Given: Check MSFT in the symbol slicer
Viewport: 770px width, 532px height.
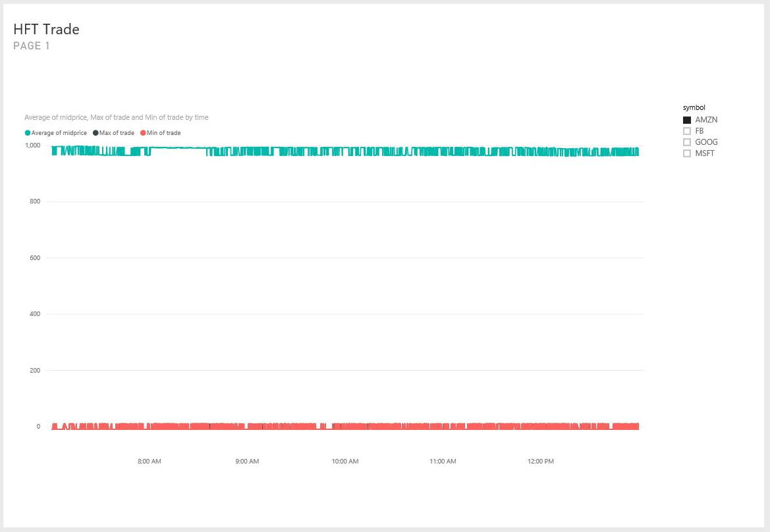Looking at the screenshot, I should tap(687, 153).
